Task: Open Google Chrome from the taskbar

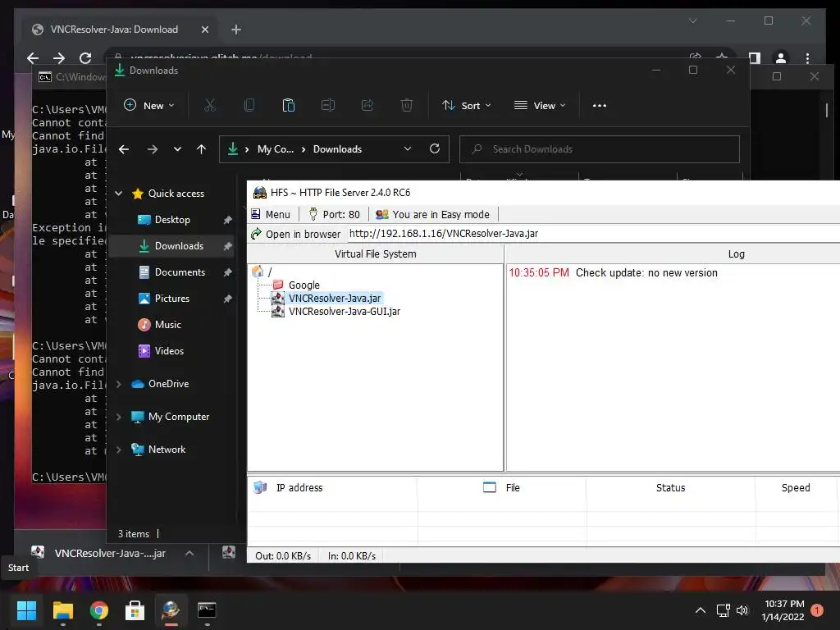Action: tap(98, 610)
